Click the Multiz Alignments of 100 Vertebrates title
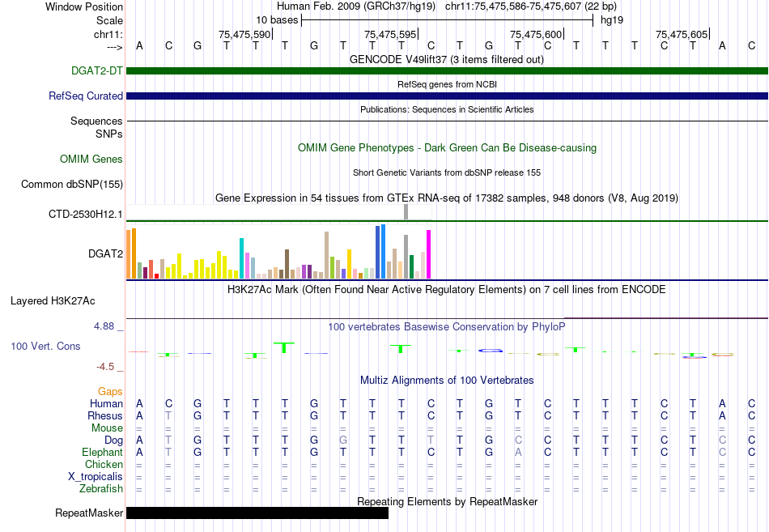 (x=447, y=380)
